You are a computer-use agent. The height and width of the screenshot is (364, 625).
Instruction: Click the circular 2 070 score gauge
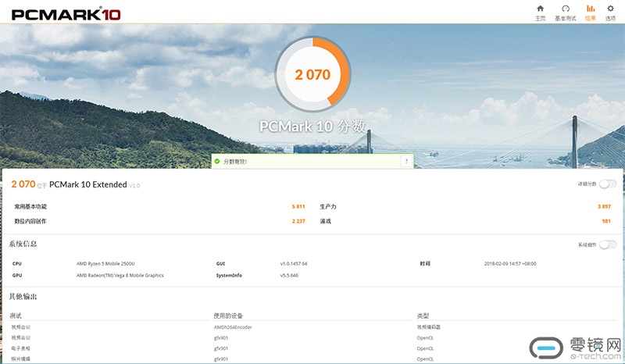coord(312,74)
